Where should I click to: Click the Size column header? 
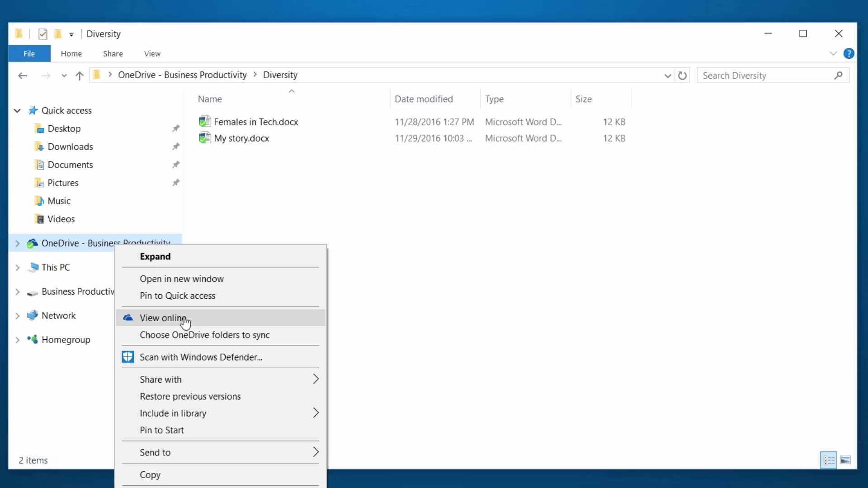pyautogui.click(x=601, y=99)
